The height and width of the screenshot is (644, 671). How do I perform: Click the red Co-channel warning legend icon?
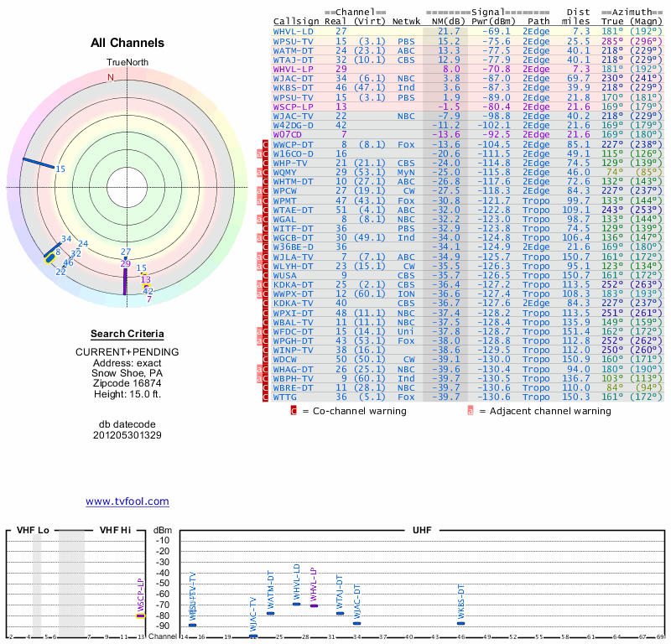pos(294,411)
